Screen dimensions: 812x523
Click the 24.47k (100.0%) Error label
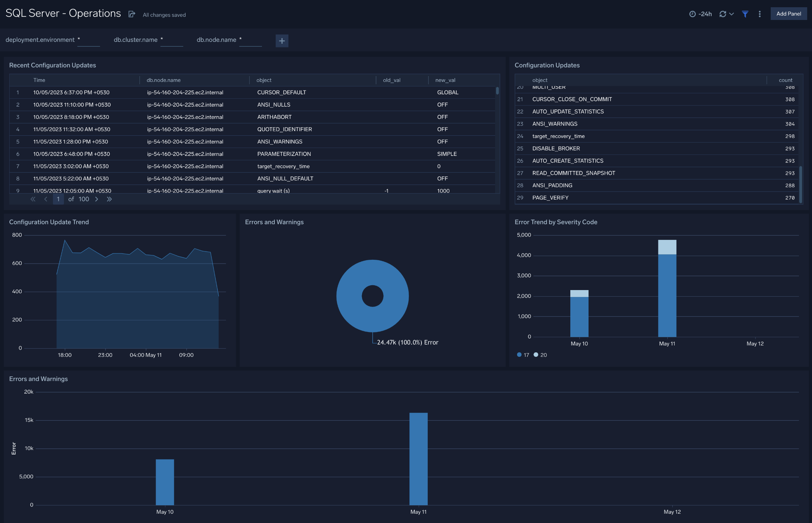click(x=407, y=343)
